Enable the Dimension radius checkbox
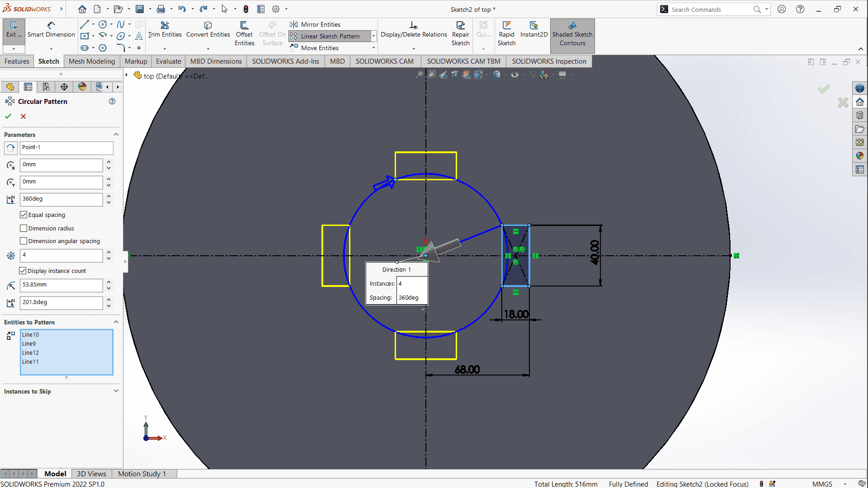This screenshot has width=868, height=488. 24,229
